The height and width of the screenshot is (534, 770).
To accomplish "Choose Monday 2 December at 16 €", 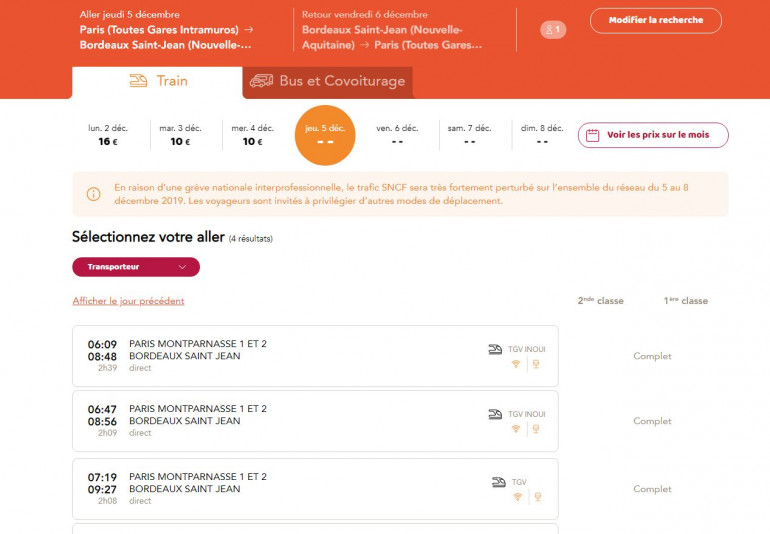I will point(108,135).
